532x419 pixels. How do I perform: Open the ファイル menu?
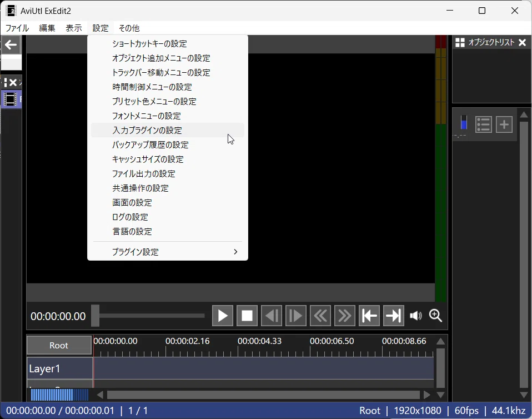[x=17, y=28]
